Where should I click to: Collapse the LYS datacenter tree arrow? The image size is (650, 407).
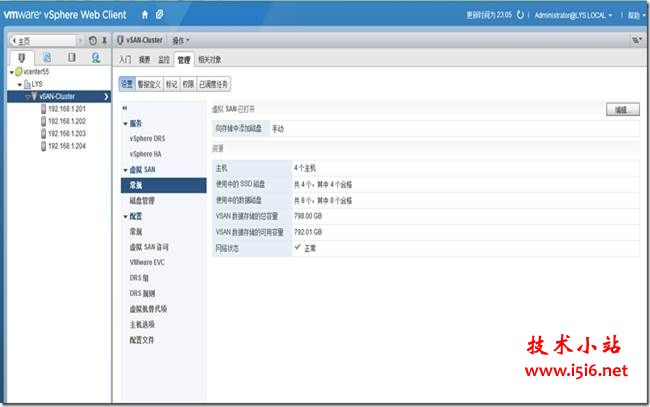click(20, 85)
